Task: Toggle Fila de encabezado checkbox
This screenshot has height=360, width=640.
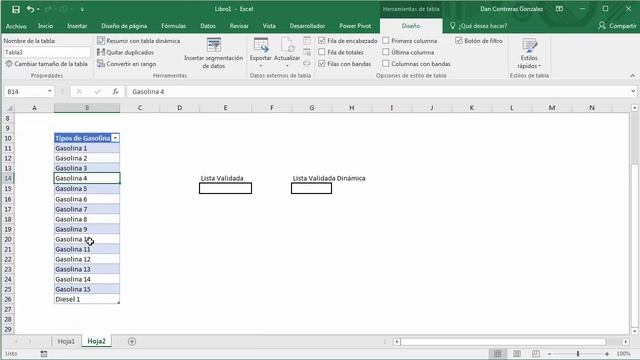Action: pyautogui.click(x=322, y=40)
